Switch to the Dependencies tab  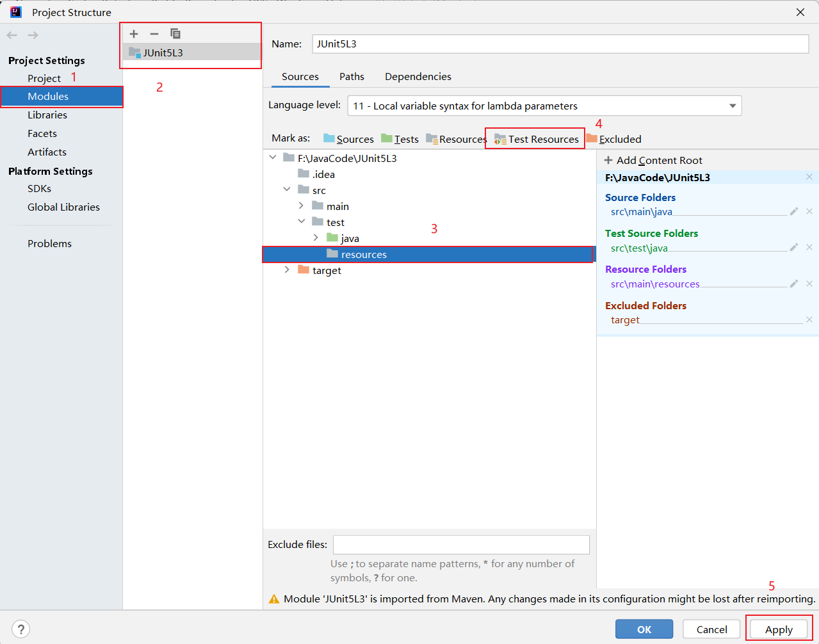pyautogui.click(x=418, y=76)
